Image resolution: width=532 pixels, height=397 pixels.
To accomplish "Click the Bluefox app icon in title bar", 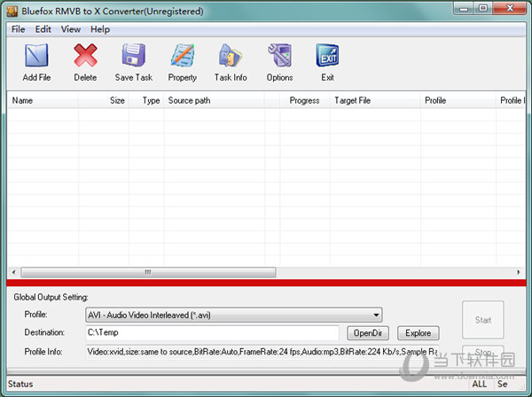I will (x=12, y=12).
